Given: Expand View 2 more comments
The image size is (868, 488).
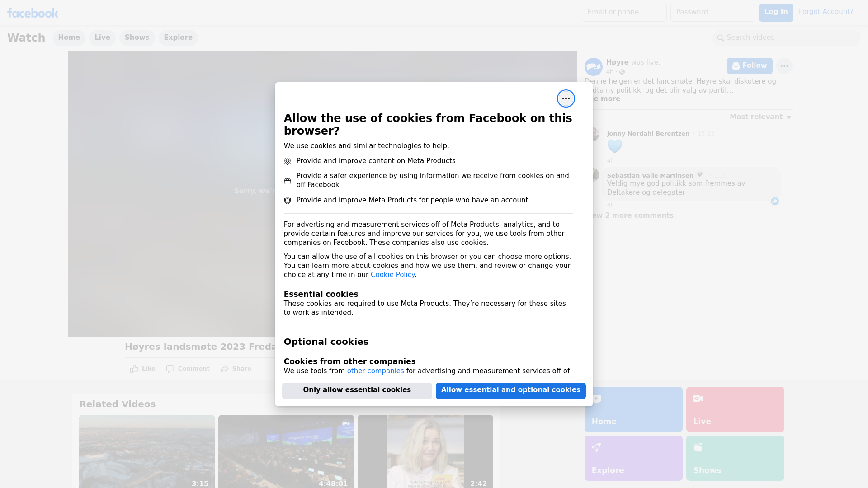Looking at the screenshot, I should (x=633, y=216).
